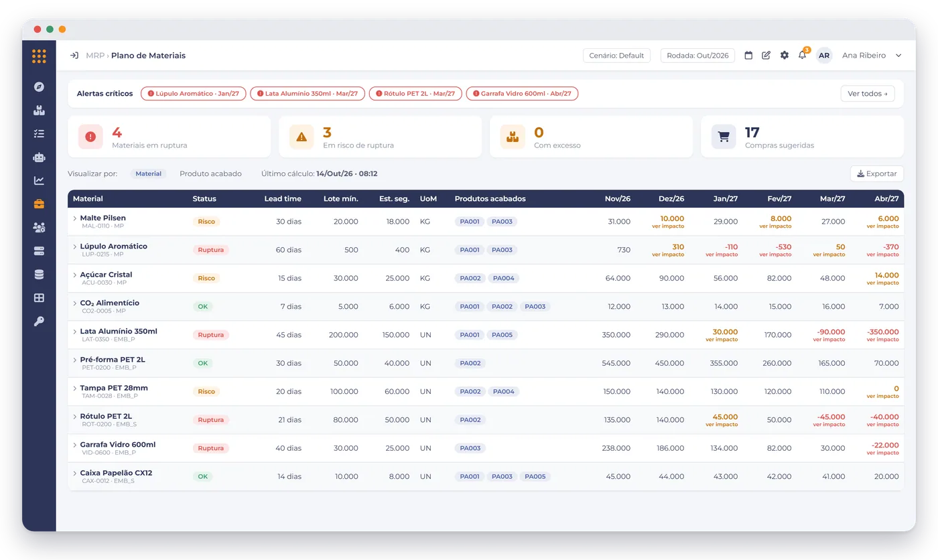Click the MRP breadcrumb link
The height and width of the screenshot is (560, 938).
[95, 56]
